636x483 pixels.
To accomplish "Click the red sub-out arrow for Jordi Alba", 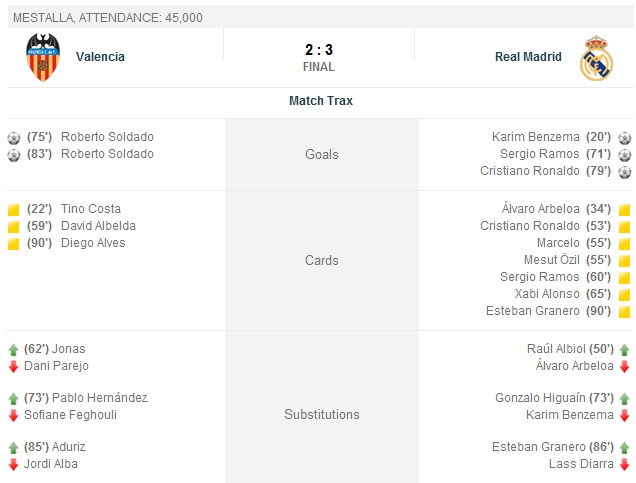I will click(13, 465).
